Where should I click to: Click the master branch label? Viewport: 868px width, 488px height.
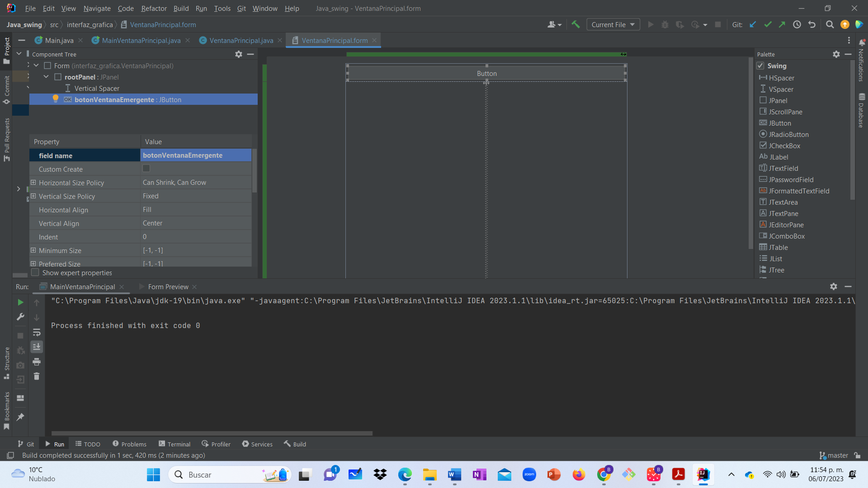[x=837, y=455]
